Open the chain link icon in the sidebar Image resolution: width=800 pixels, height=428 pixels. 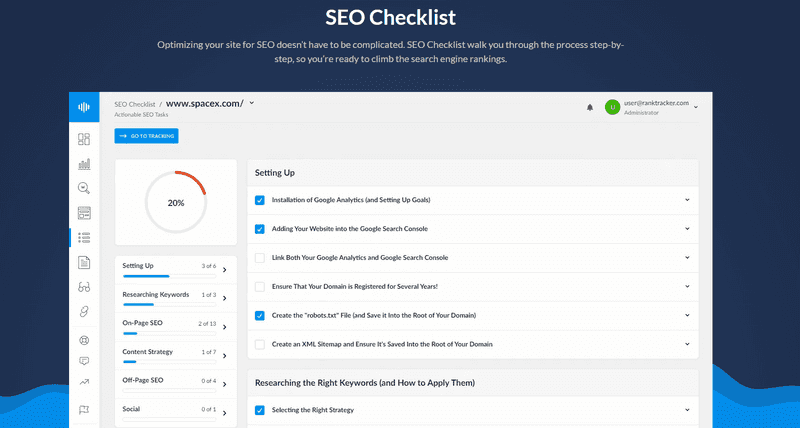click(x=84, y=311)
